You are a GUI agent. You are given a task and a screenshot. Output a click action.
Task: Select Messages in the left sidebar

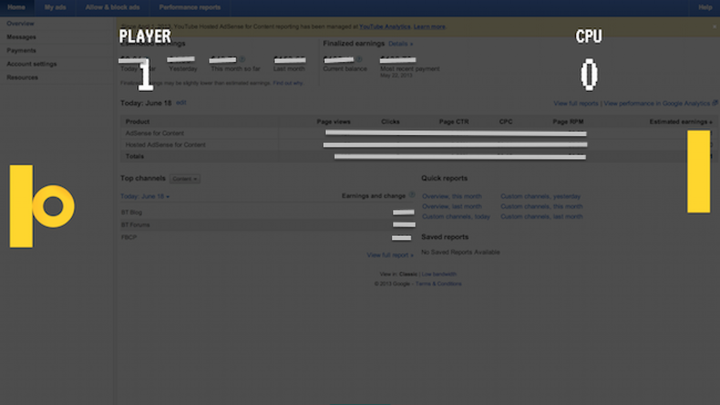pos(21,36)
